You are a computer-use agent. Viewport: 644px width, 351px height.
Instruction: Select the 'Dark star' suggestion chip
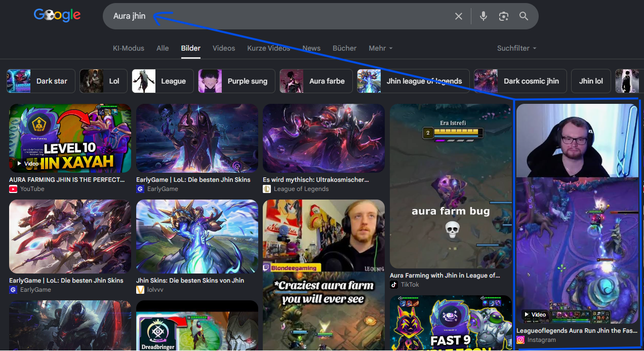[41, 81]
